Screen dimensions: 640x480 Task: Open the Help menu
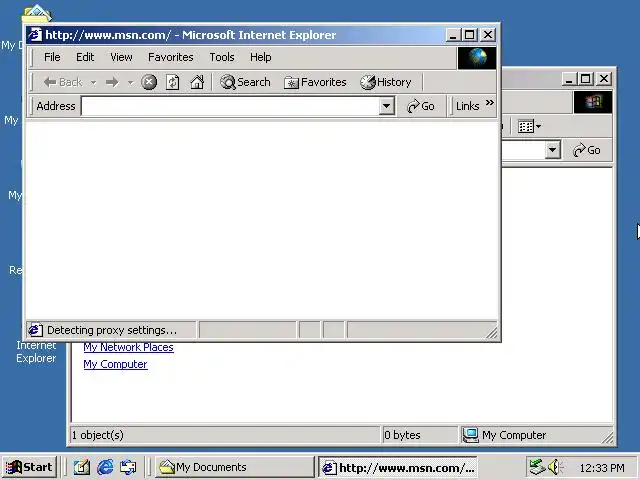pos(260,57)
